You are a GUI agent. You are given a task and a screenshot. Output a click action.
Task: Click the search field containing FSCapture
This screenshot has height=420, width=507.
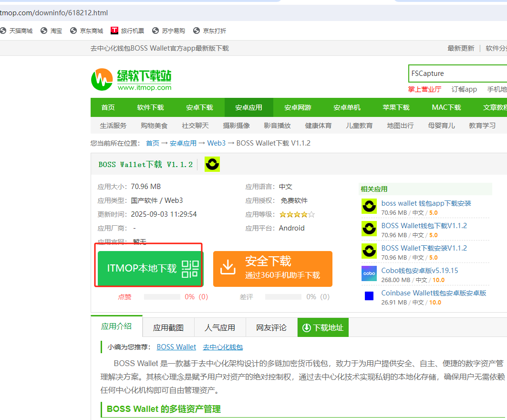click(x=456, y=73)
